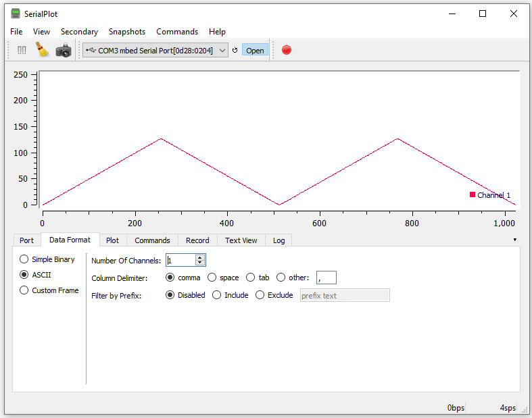Select the Include prefix filter option
Screen dimensions: 532x418
tap(217, 295)
